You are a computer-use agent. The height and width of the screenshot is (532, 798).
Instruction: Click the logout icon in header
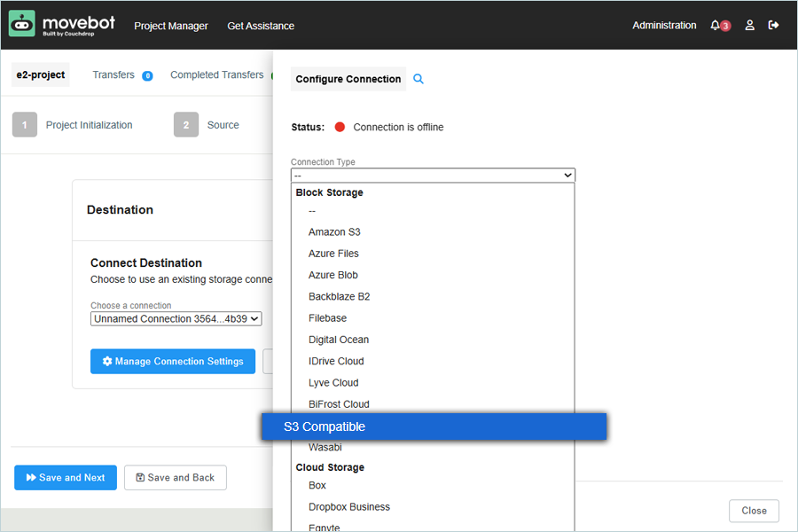[x=773, y=26]
